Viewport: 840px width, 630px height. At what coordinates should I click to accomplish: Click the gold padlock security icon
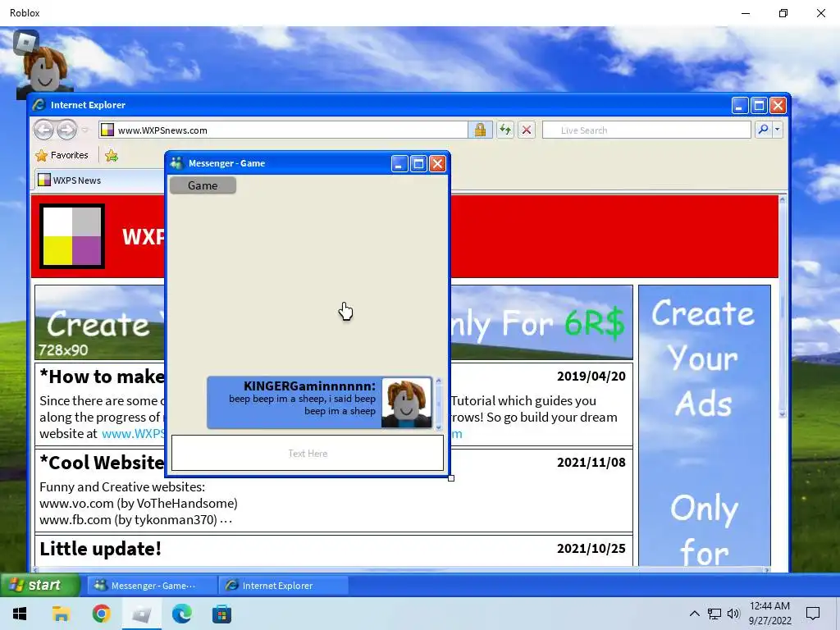click(x=480, y=130)
